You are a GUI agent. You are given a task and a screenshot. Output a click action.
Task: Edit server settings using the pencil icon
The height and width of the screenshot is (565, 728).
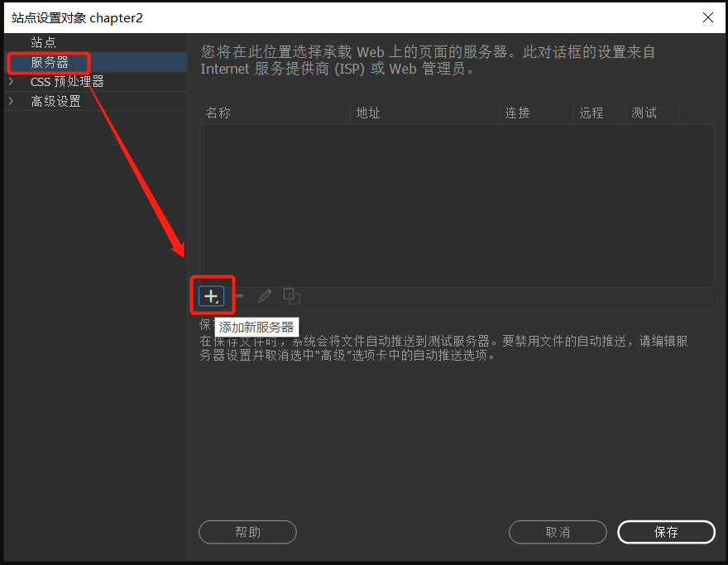coord(265,296)
